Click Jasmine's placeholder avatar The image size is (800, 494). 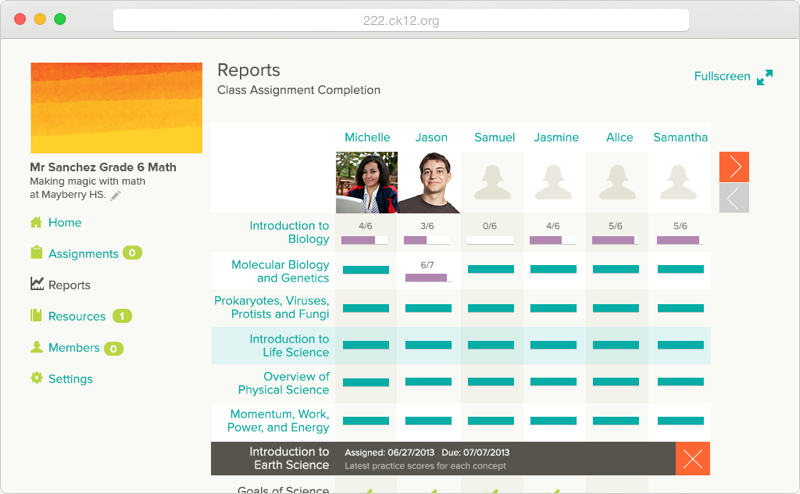554,182
